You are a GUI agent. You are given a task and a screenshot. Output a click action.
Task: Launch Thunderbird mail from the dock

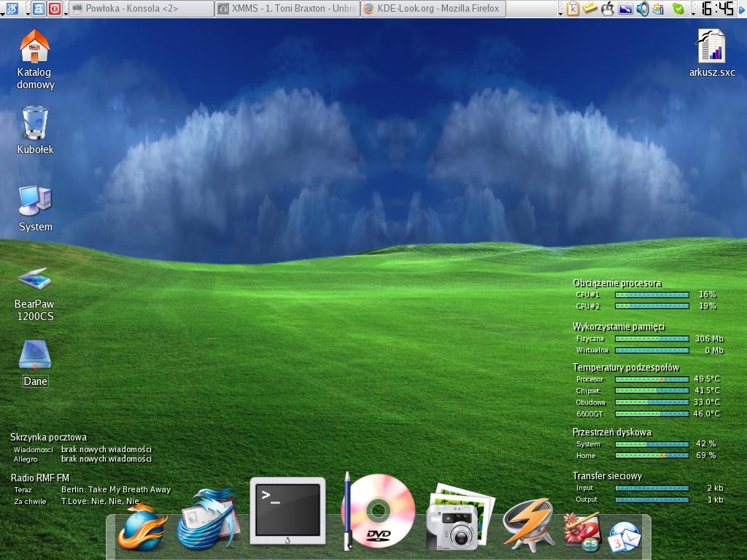click(x=208, y=518)
